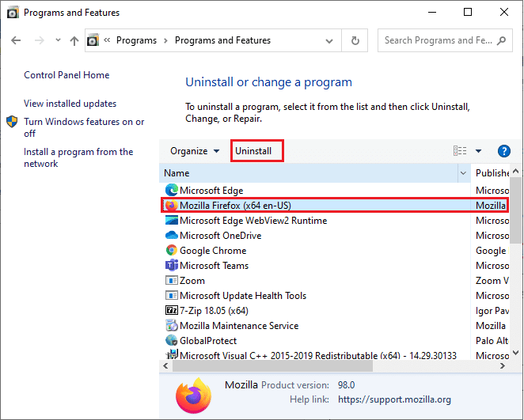Click the horizontal scrollbar thumb

(x=272, y=366)
